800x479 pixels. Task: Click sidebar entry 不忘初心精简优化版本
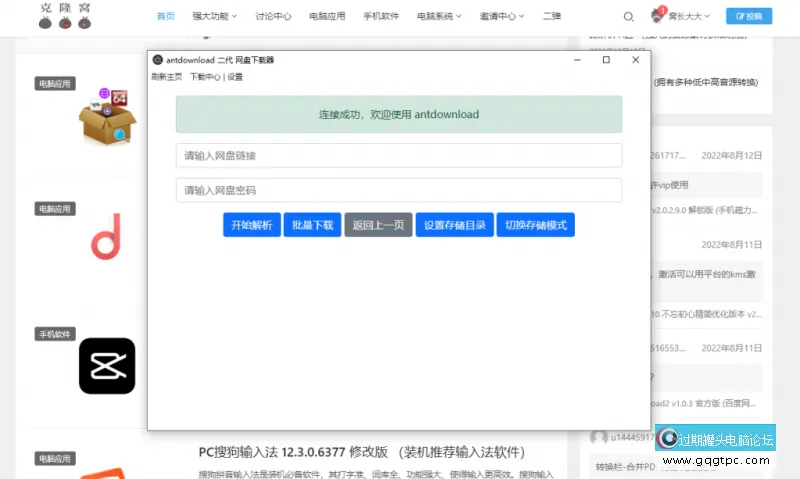(706, 314)
